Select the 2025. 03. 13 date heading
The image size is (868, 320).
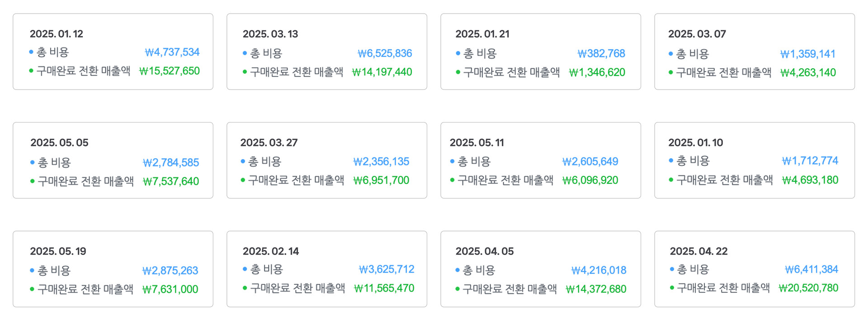(x=270, y=34)
